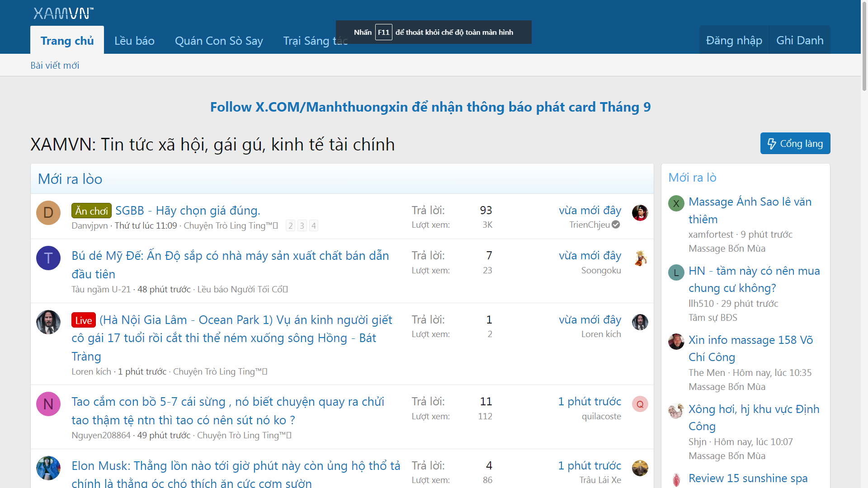Click the pink N avatar of Nguyen208864
The width and height of the screenshot is (868, 488).
point(48,404)
